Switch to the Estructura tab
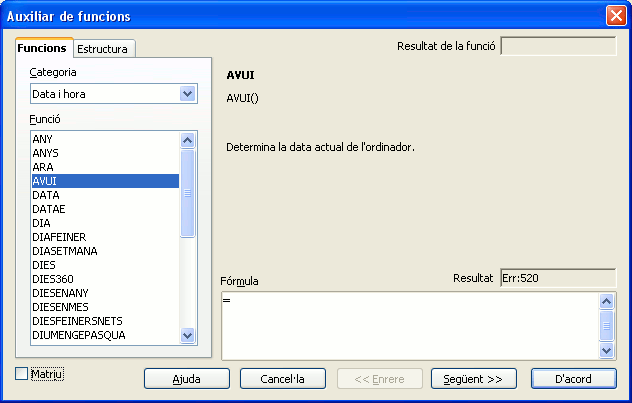The image size is (632, 403). 103,49
